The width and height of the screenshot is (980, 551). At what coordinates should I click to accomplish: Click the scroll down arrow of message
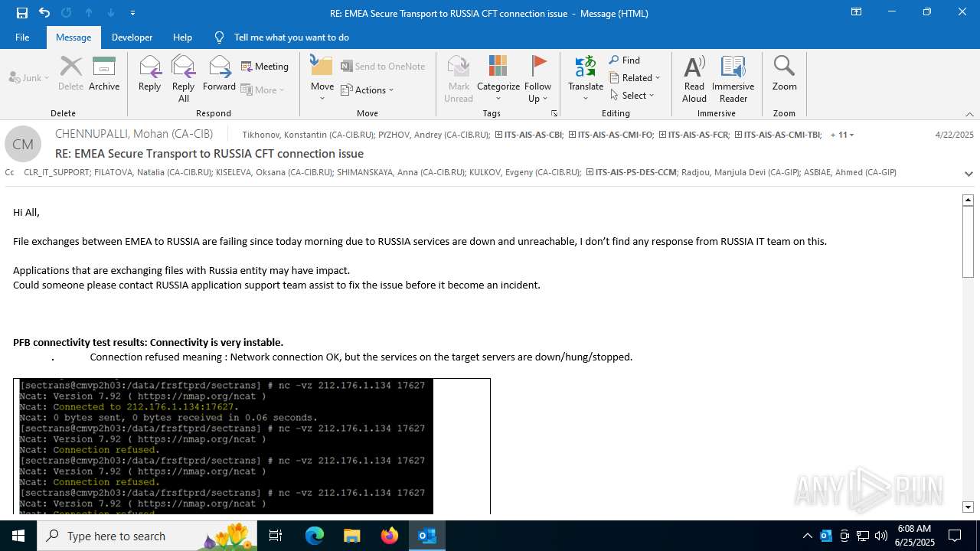(968, 507)
